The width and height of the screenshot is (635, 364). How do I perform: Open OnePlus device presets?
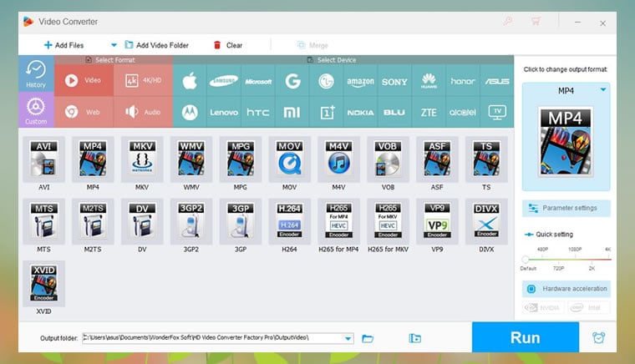click(327, 112)
